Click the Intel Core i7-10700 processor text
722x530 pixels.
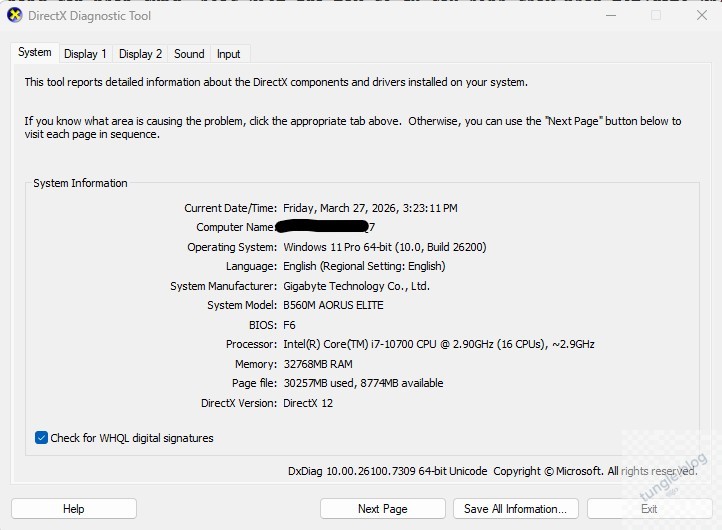coord(439,344)
